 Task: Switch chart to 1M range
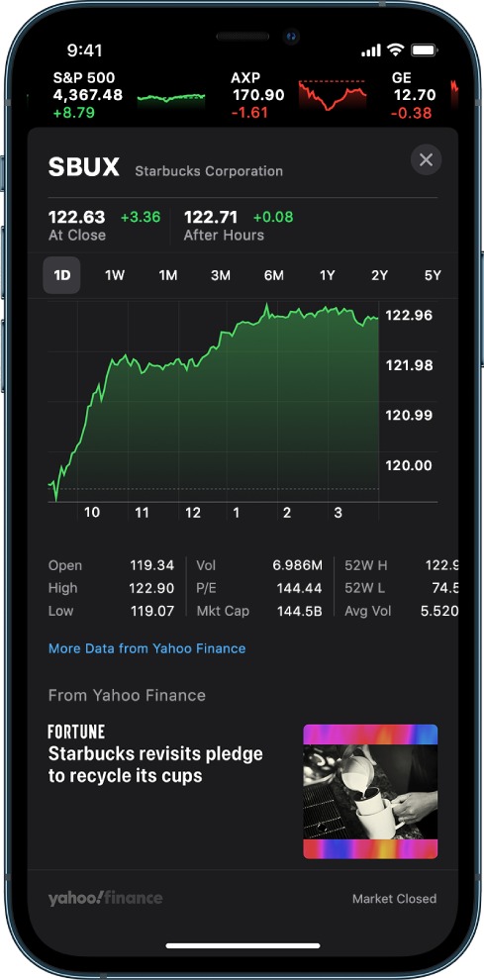click(x=167, y=275)
